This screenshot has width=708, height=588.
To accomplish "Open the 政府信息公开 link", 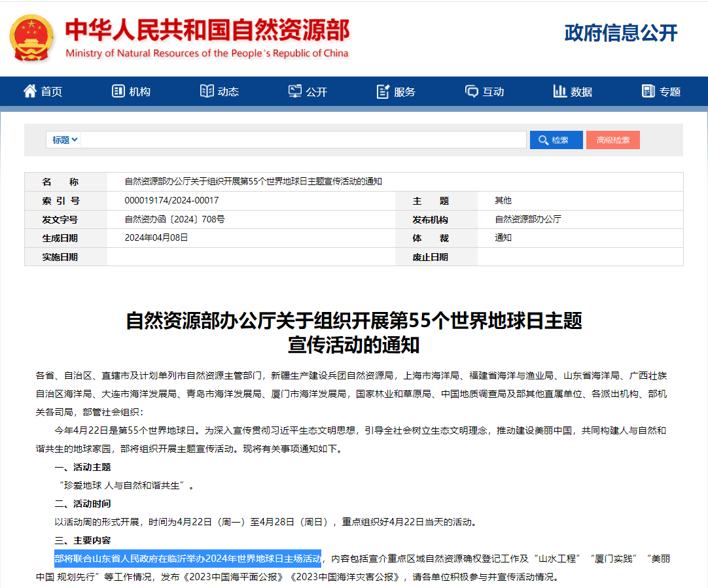I will pos(620,33).
